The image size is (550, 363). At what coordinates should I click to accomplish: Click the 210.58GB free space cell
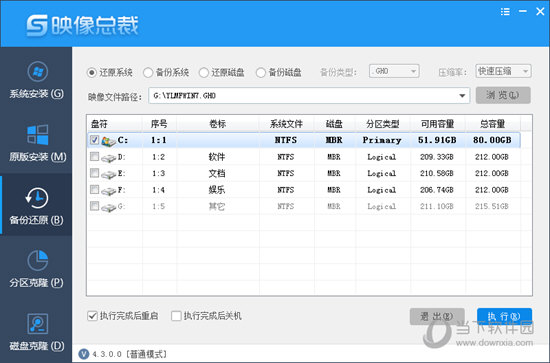pyautogui.click(x=437, y=174)
